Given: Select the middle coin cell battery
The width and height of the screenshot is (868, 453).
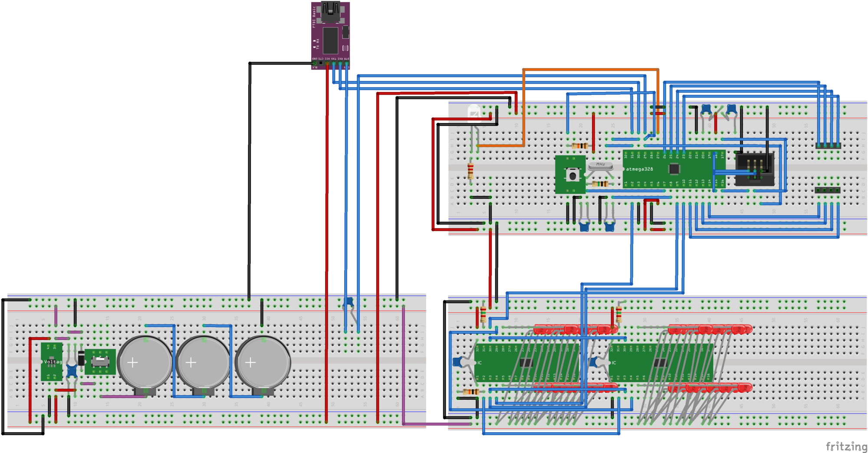Looking at the screenshot, I should [x=203, y=362].
